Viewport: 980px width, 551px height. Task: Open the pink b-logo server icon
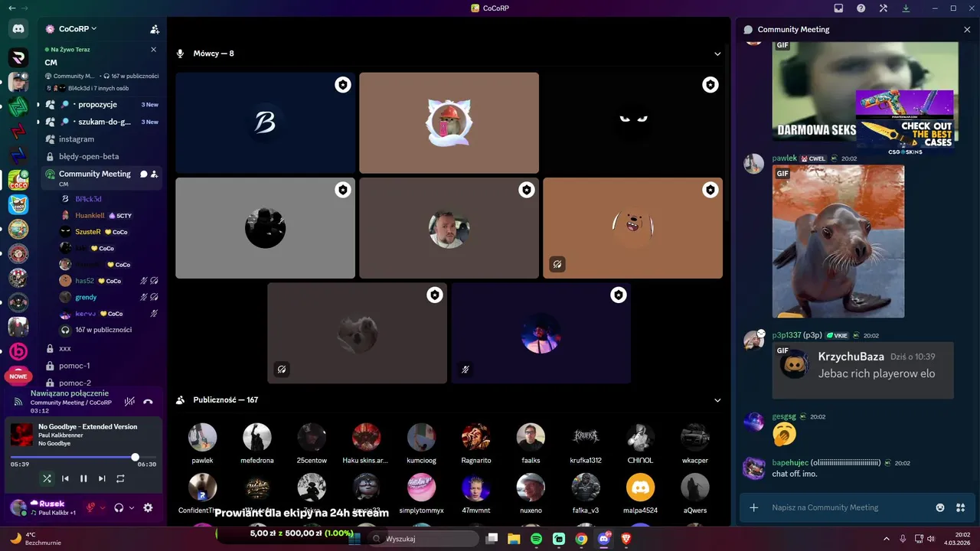pos(18,351)
